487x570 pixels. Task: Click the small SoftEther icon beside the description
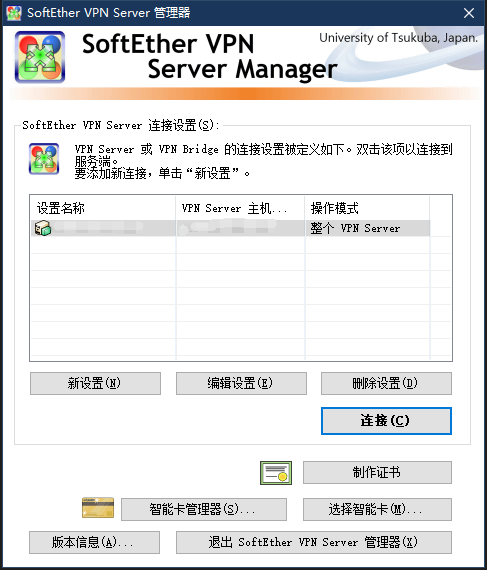(x=44, y=159)
